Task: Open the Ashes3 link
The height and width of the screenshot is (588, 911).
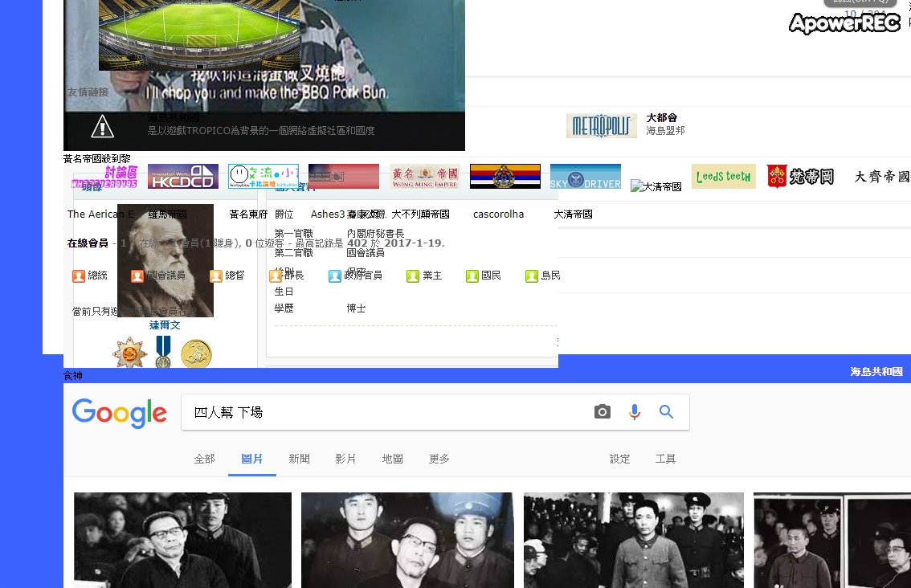Action: [x=328, y=214]
